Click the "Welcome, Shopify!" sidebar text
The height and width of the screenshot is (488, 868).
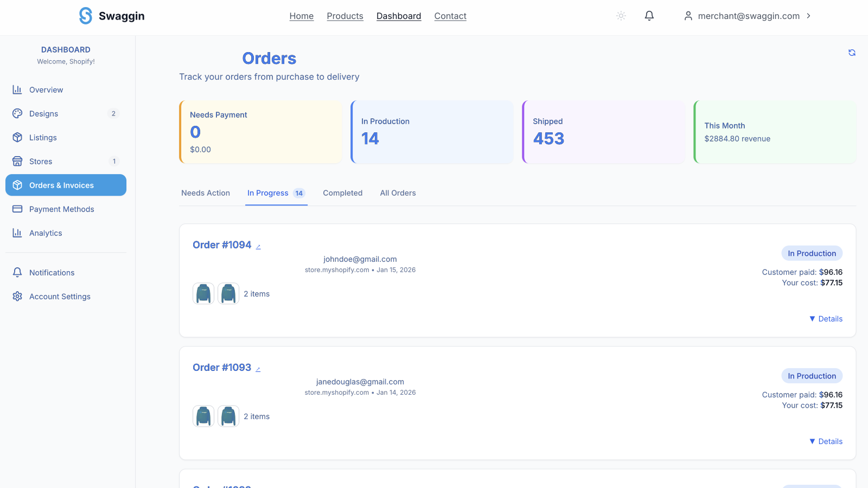click(66, 61)
